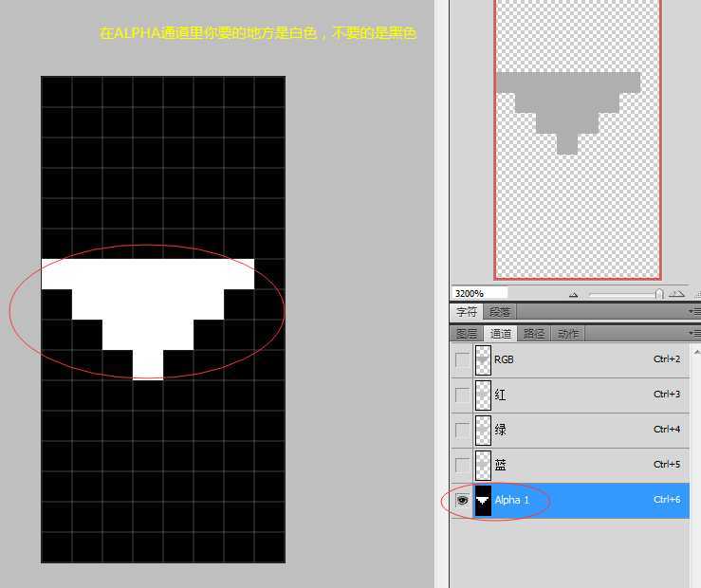The width and height of the screenshot is (701, 588).
Task: Toggle visibility of the 红 channel
Action: point(462,395)
